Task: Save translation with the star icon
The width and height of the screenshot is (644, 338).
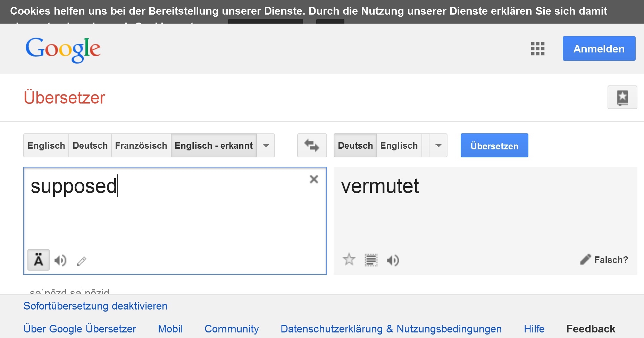Action: click(349, 259)
